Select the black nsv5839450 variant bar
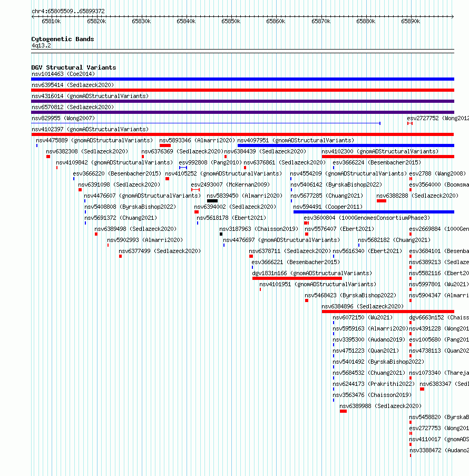Image resolution: width=469 pixels, height=476 pixels. click(x=212, y=201)
